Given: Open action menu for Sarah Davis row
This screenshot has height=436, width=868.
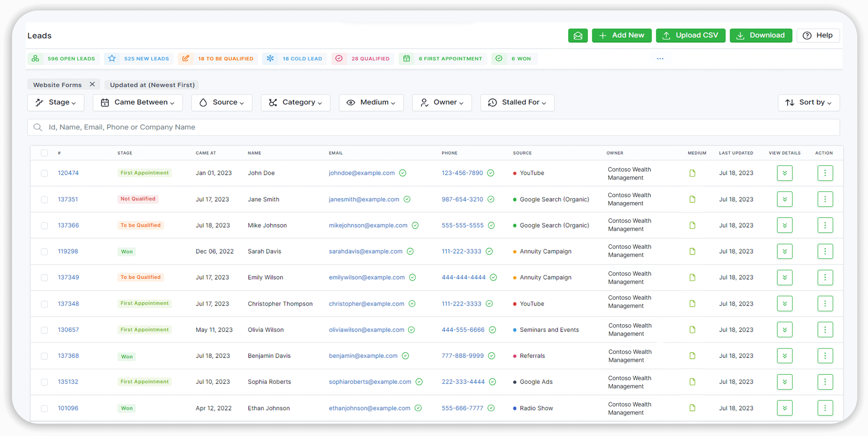Looking at the screenshot, I should click(825, 251).
